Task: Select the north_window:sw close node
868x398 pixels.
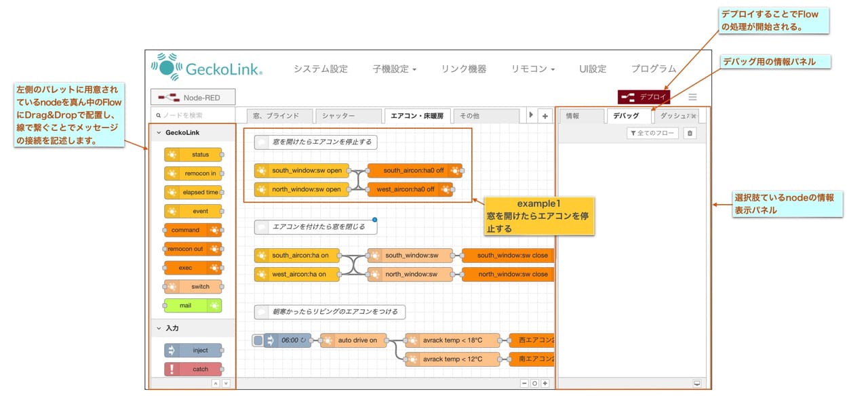Action: [508, 275]
